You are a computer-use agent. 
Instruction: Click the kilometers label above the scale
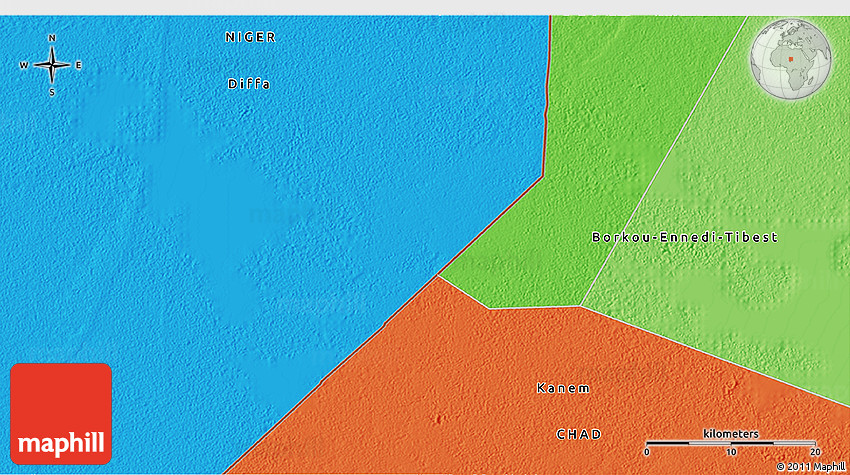click(x=731, y=433)
